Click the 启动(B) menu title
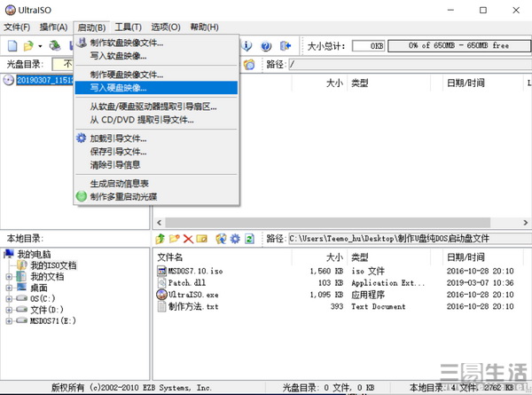 pos(91,28)
